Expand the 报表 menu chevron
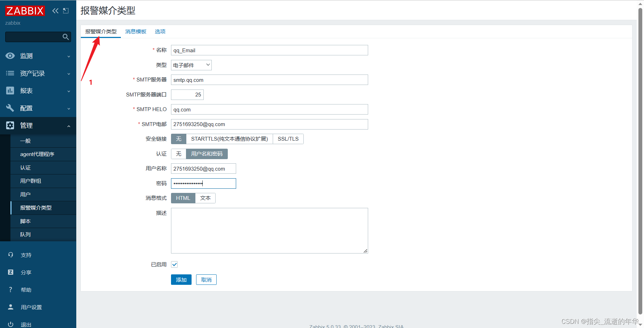 tap(69, 91)
